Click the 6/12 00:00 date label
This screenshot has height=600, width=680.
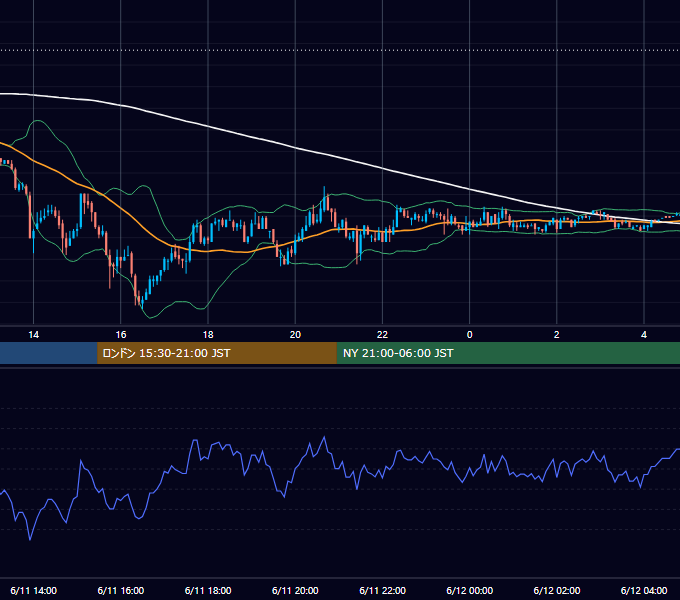coord(470,590)
